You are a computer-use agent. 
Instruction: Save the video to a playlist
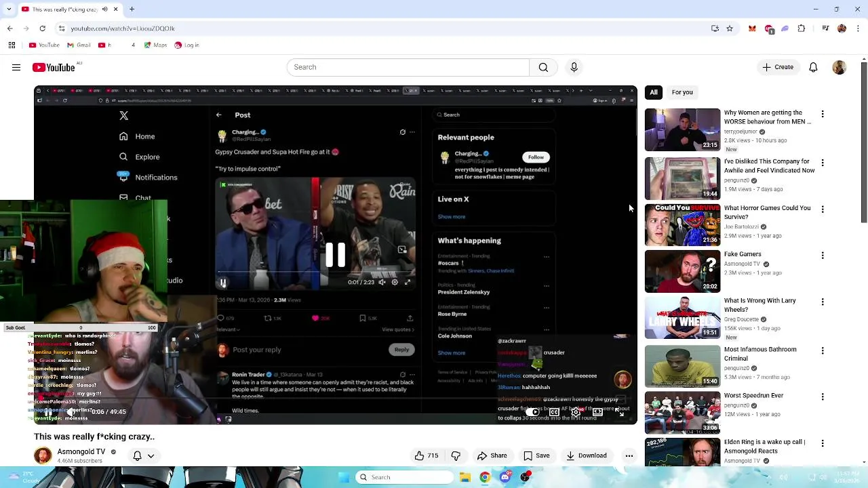(x=536, y=455)
